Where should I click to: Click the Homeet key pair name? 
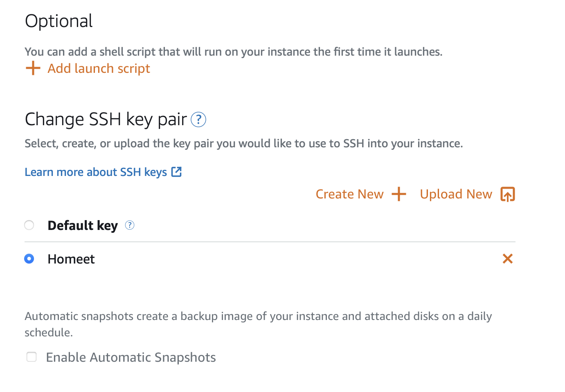coord(71,259)
